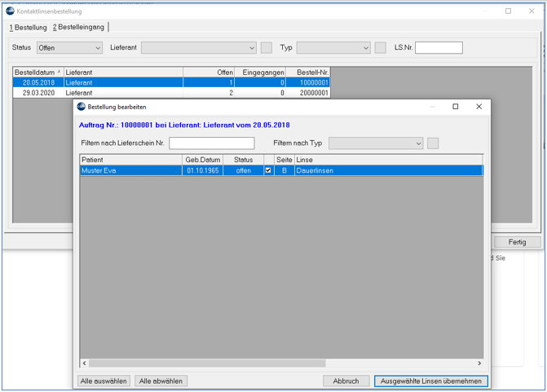The image size is (547, 392).
Task: Maximize the Bestellung bearbeiten dialog
Action: click(x=455, y=107)
